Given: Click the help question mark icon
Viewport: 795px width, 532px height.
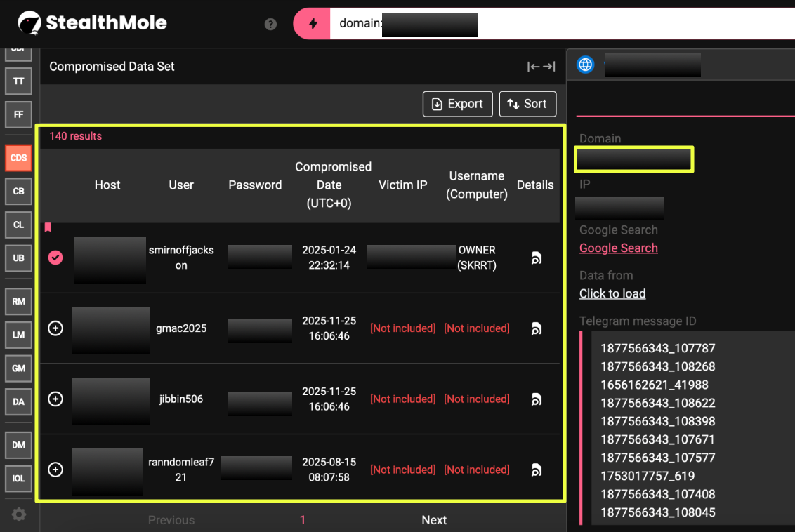Looking at the screenshot, I should 270,24.
